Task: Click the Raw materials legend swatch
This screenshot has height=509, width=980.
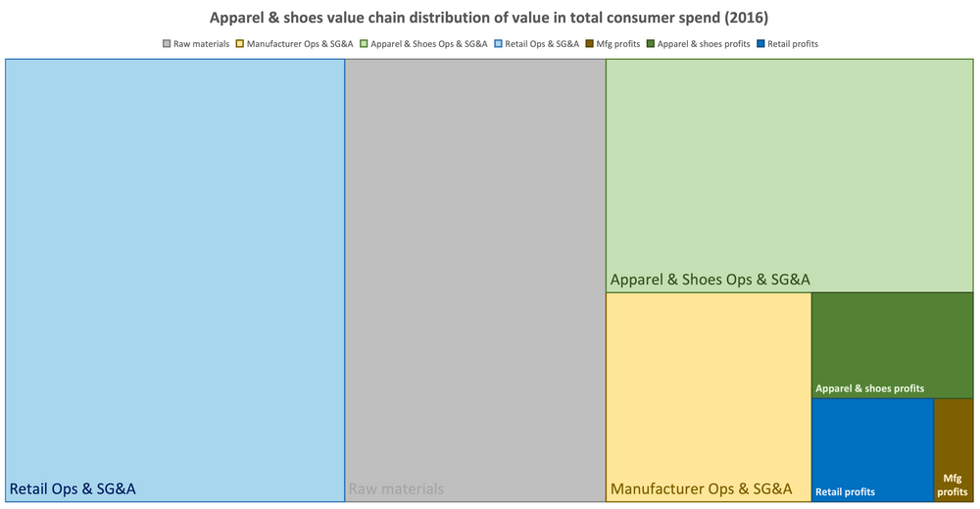Action: [167, 44]
